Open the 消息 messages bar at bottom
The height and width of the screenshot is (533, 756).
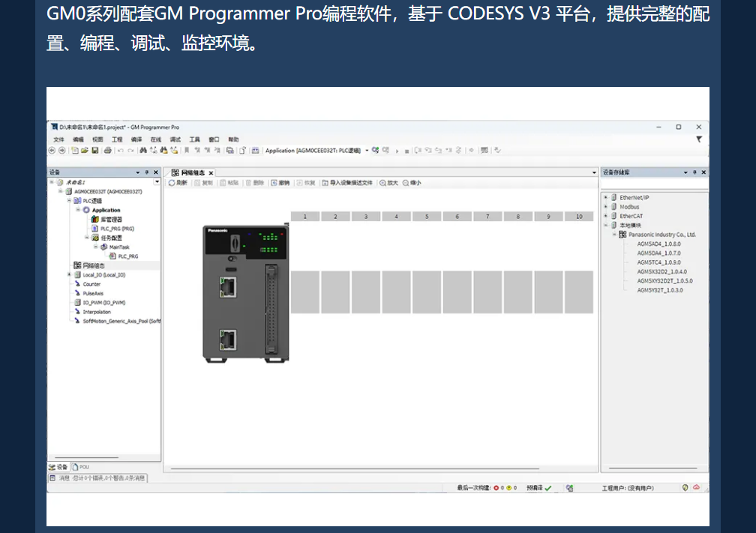coord(97,478)
